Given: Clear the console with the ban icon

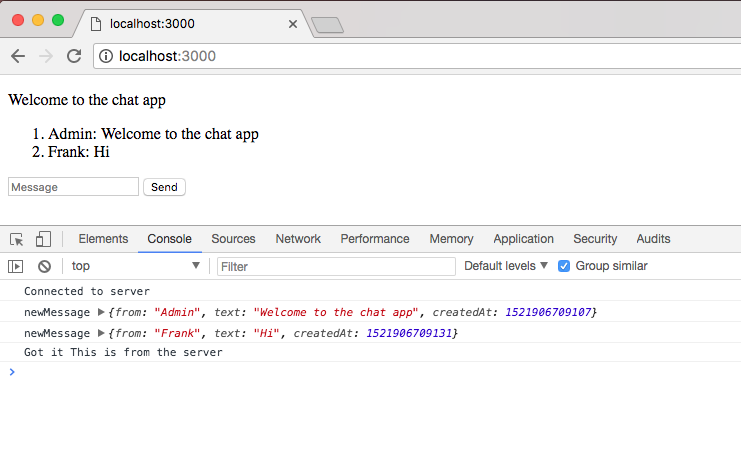Looking at the screenshot, I should pyautogui.click(x=44, y=266).
